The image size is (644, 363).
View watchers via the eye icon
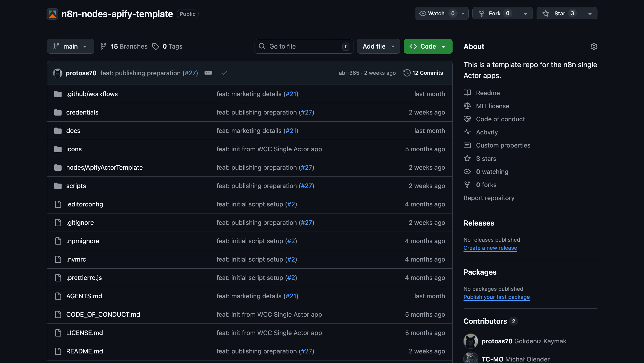pos(467,171)
